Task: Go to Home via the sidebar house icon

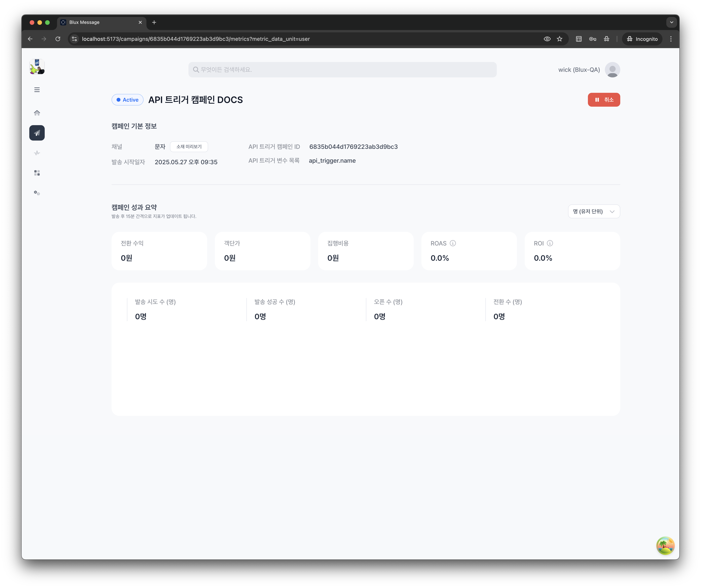Action: (x=37, y=113)
